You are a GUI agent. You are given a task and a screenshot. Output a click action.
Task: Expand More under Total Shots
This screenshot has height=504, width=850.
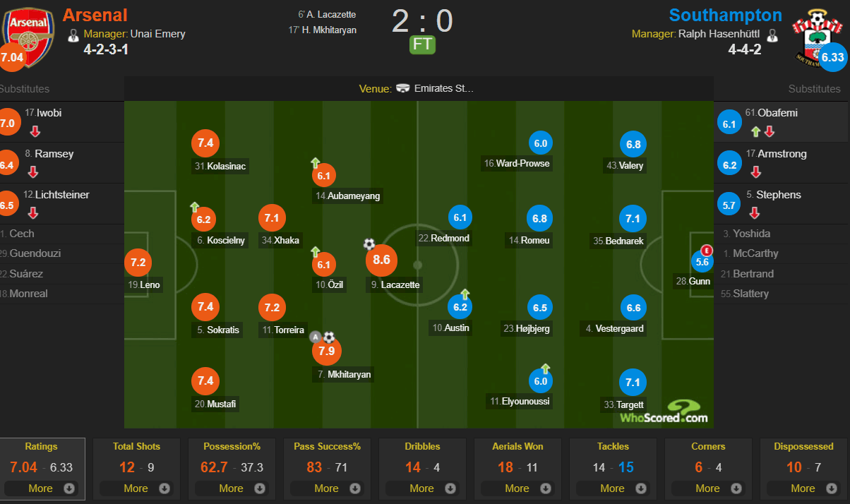(137, 488)
